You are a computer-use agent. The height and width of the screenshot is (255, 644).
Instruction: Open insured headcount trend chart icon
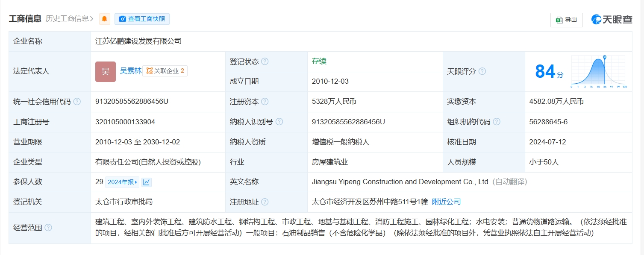click(x=147, y=182)
